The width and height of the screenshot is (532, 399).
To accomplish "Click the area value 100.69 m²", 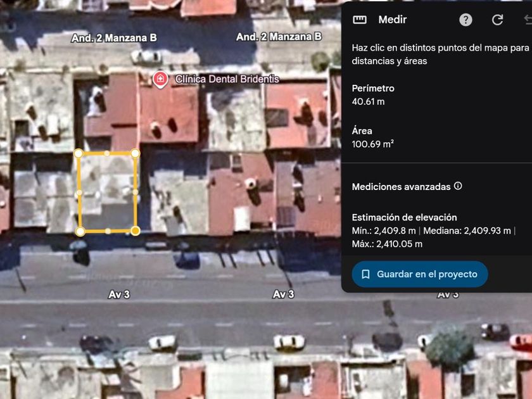I will pos(372,144).
